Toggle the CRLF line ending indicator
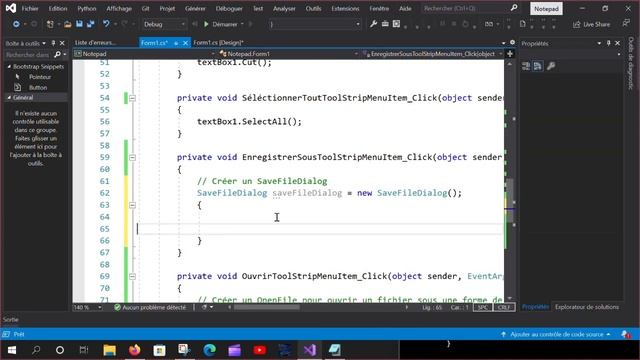640x360 pixels. [x=504, y=307]
